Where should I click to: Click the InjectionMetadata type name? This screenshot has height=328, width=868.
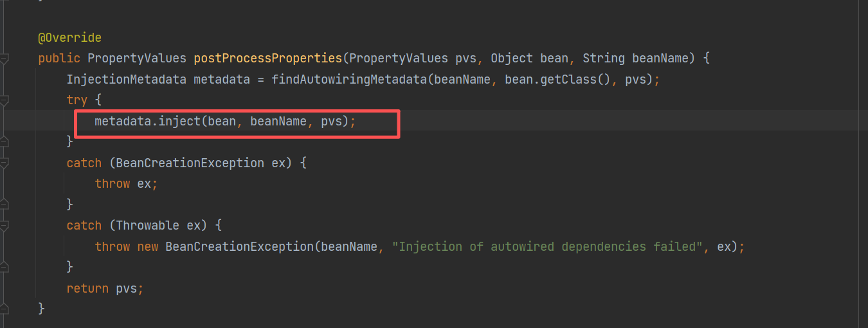pos(127,80)
